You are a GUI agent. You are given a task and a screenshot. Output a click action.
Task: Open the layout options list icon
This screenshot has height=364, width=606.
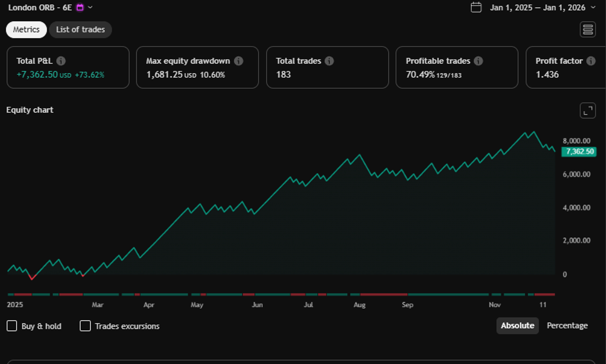point(588,30)
